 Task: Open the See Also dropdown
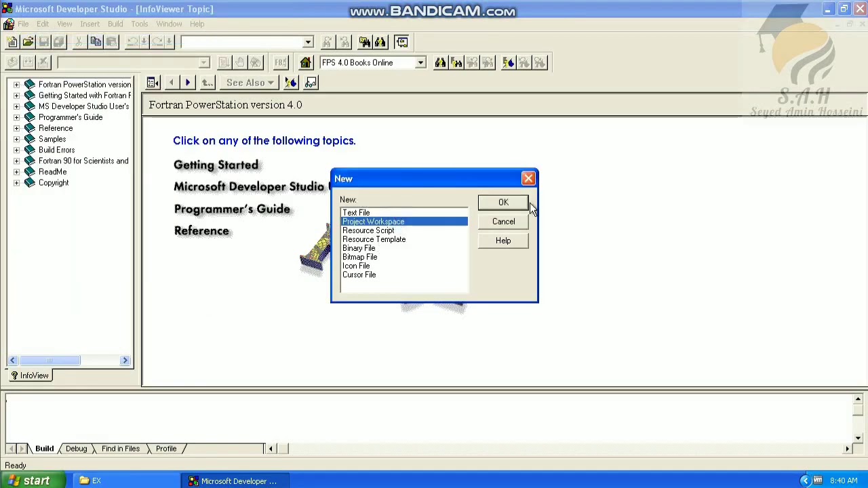tap(250, 83)
